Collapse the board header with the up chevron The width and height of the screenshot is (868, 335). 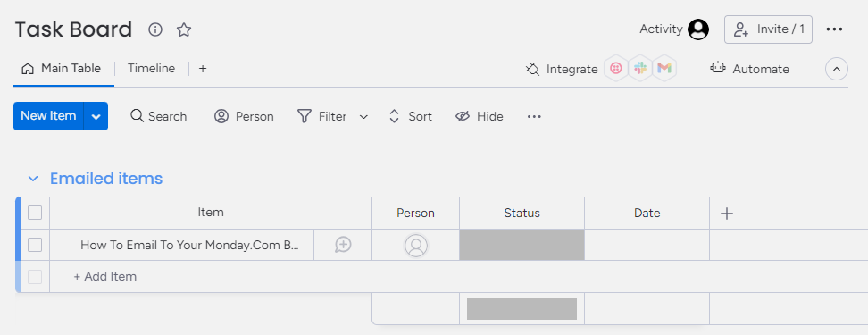pos(837,69)
